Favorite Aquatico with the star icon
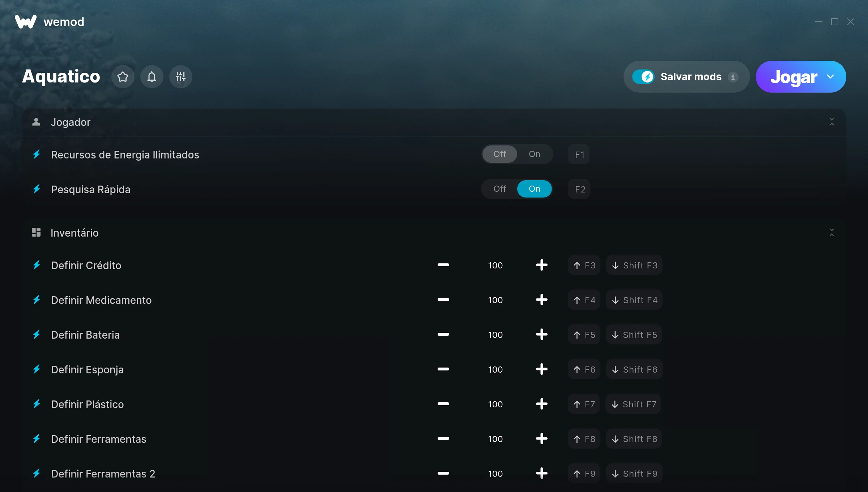868x492 pixels. coord(123,77)
